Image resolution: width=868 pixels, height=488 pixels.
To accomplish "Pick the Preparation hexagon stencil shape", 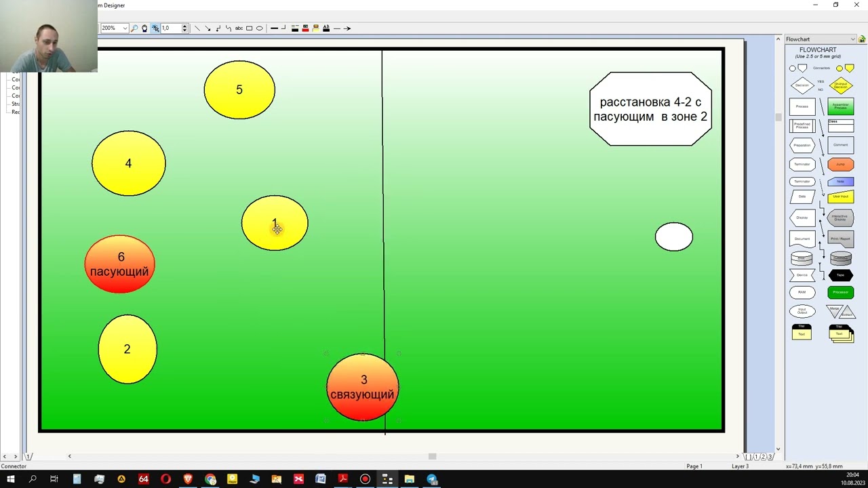I will coord(802,145).
